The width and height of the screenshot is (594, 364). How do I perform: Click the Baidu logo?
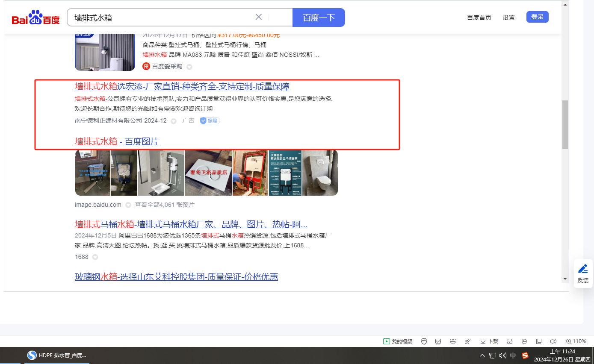[x=35, y=18]
